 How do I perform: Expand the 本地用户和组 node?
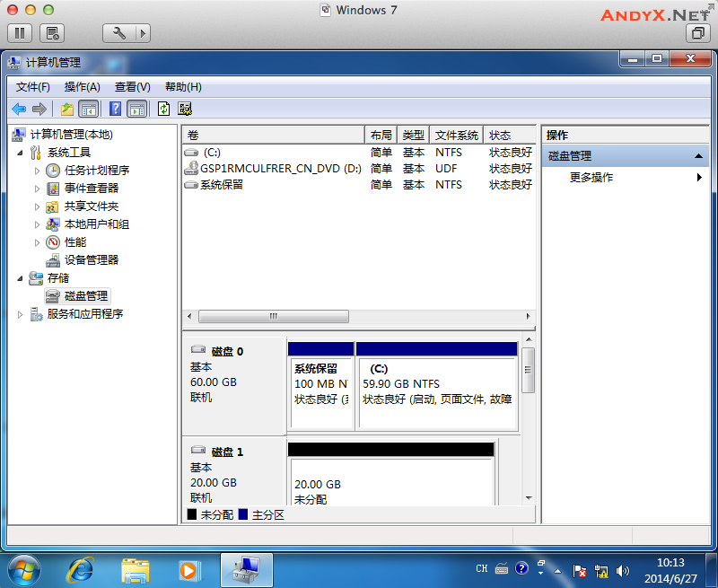pyautogui.click(x=37, y=224)
